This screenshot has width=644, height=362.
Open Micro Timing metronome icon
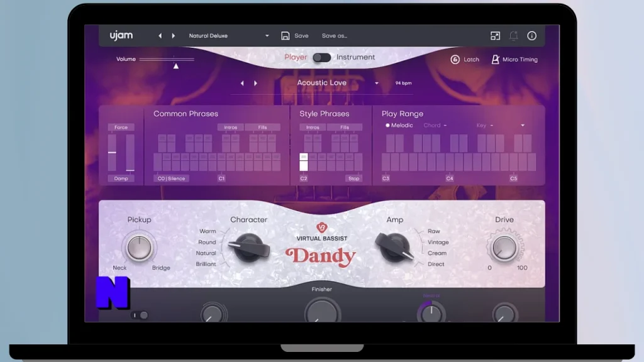496,60
